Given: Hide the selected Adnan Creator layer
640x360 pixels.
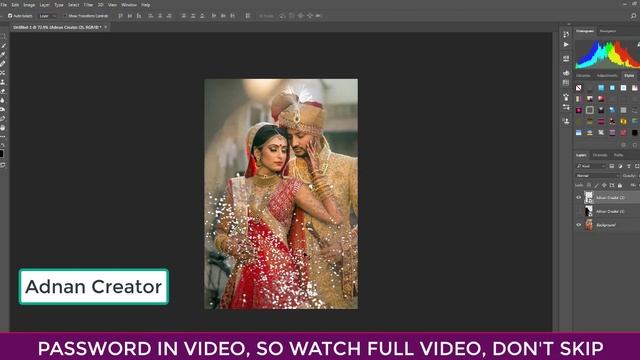Looking at the screenshot, I should (x=578, y=198).
